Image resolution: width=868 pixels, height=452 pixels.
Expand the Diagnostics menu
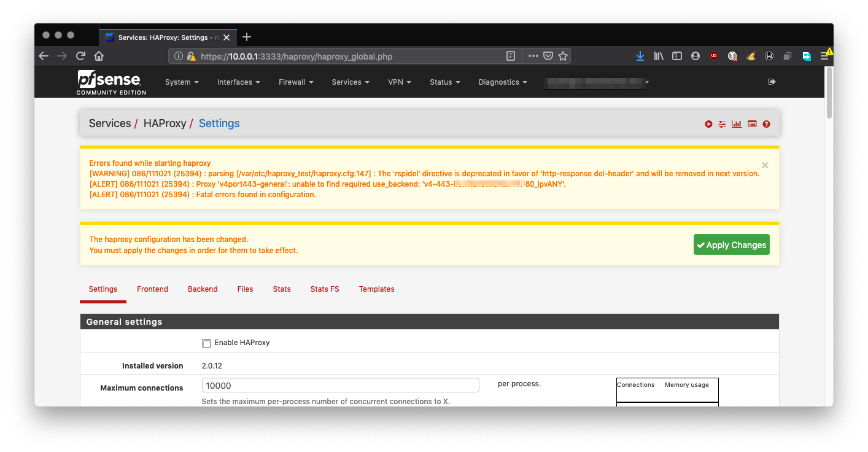coord(503,82)
